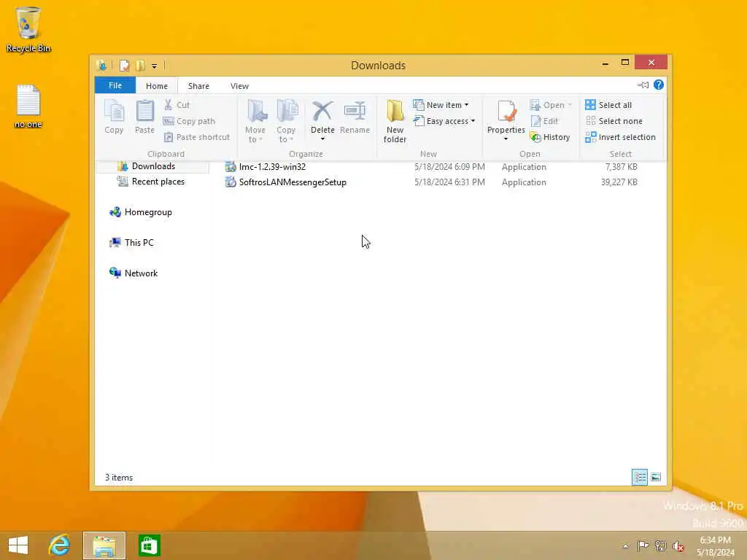Screen dimensions: 747x560
Task: Click Paste shortcut in the ribbon
Action: point(197,137)
